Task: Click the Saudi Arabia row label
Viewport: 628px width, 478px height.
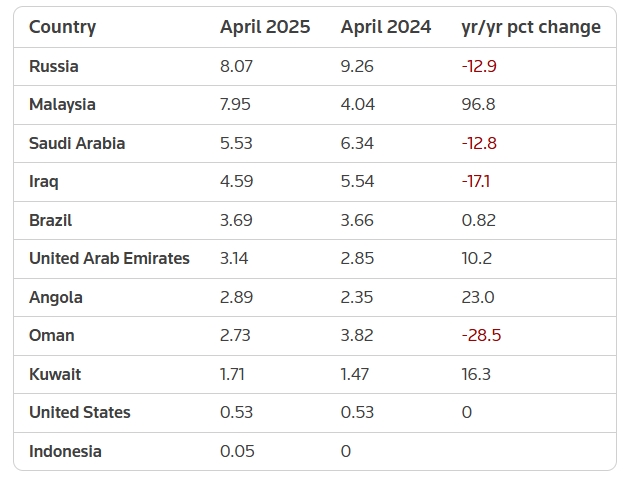Action: (77, 143)
